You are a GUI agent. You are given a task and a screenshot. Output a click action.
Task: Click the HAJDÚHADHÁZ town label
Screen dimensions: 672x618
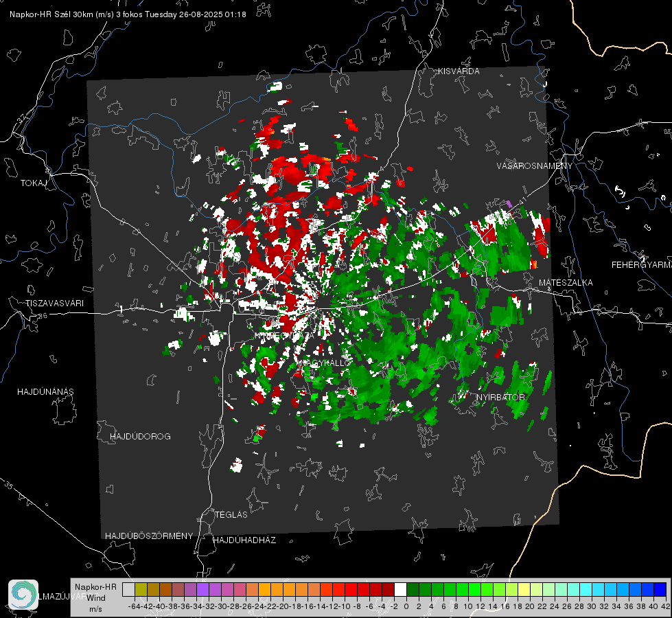(244, 540)
